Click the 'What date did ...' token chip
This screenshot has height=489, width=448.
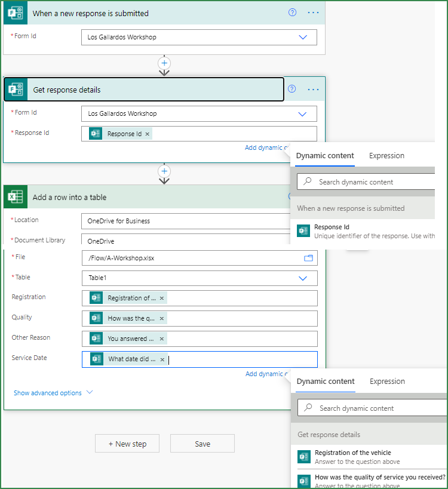[128, 359]
